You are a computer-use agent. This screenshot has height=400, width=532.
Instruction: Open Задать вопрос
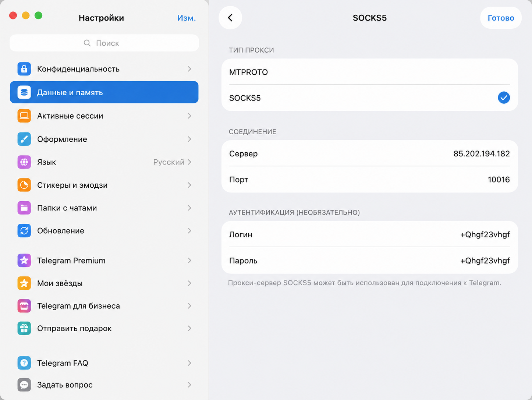click(104, 385)
